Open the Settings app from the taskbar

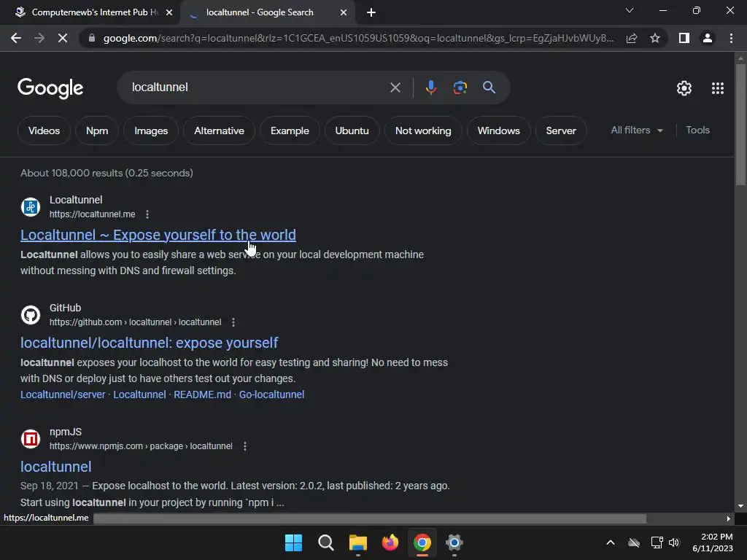(454, 542)
